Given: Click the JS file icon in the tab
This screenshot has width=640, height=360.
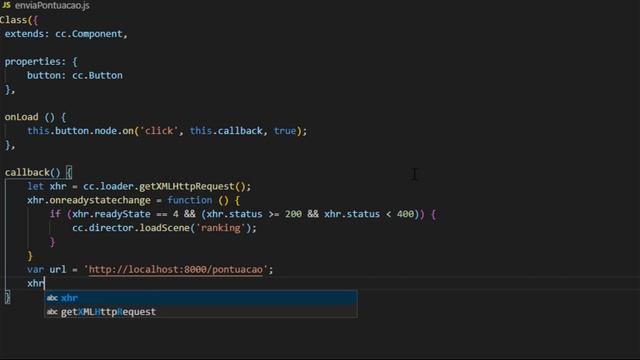Looking at the screenshot, I should coord(7,5).
